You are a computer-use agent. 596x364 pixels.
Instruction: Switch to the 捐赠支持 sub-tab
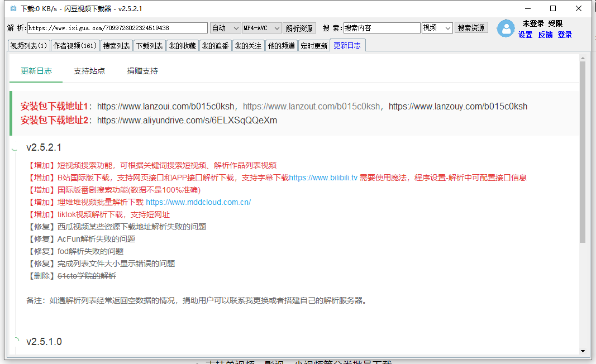click(x=142, y=71)
